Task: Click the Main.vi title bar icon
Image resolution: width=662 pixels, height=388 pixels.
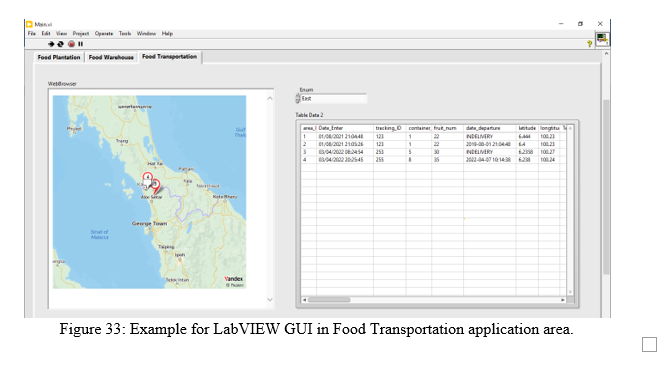Action: (29, 24)
